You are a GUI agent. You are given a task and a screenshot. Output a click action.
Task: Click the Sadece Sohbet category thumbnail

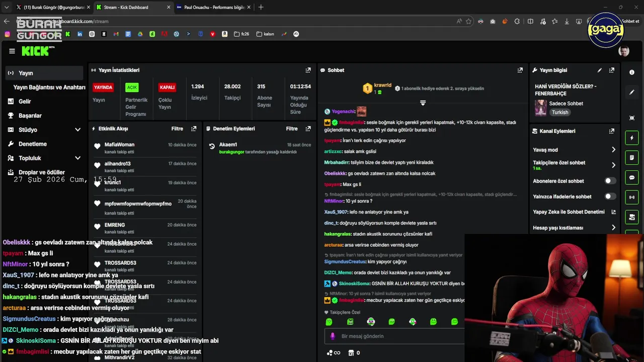(x=540, y=108)
